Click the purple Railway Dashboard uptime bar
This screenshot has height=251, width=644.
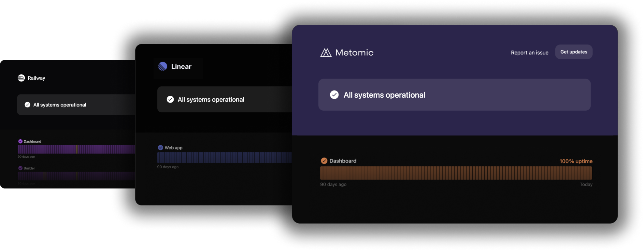point(77,149)
